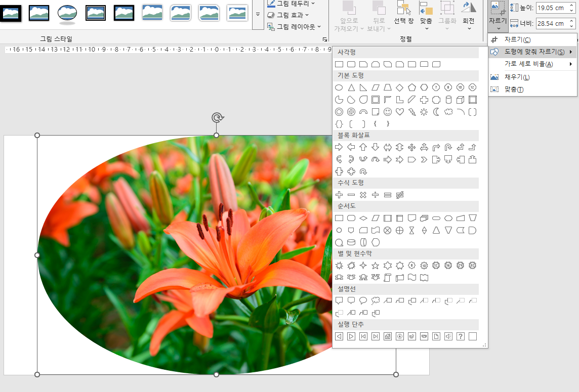Click the 높이 height input field
579x392 pixels.
552,8
